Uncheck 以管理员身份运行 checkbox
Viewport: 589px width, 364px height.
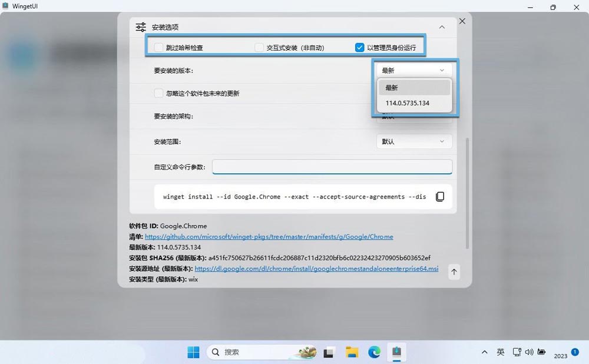359,47
